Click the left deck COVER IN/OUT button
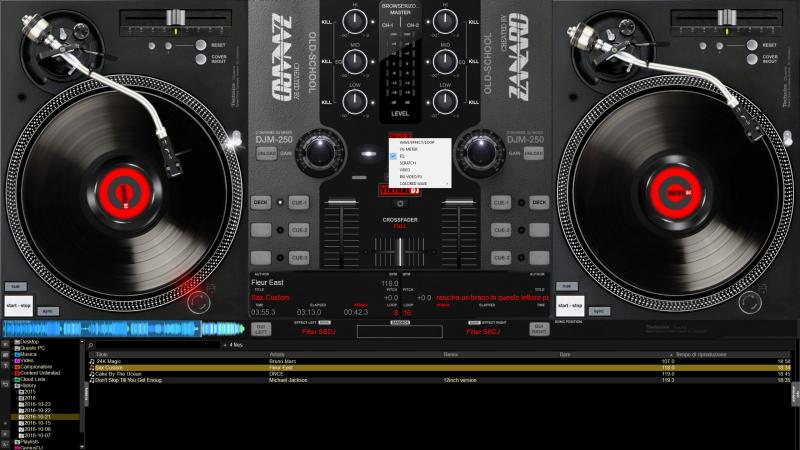This screenshot has height=450, width=800. 201,59
